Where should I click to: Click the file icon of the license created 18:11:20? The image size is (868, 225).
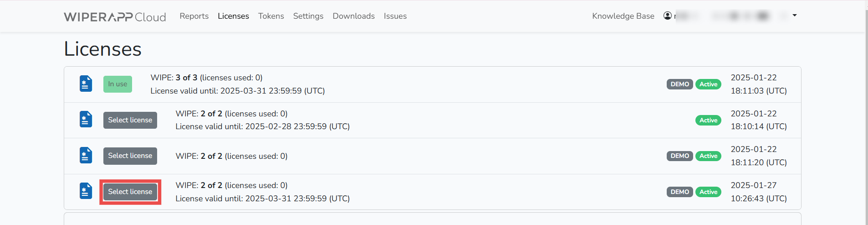coord(86,156)
